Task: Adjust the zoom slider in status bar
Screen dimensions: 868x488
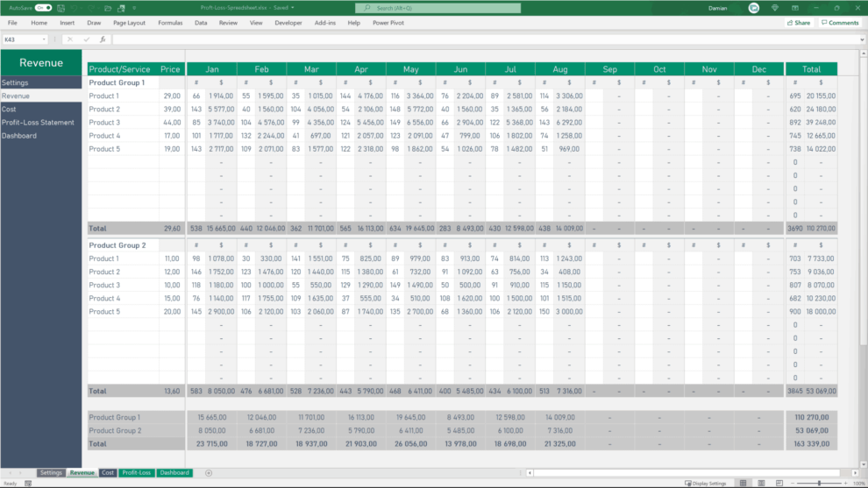Action: click(820, 483)
